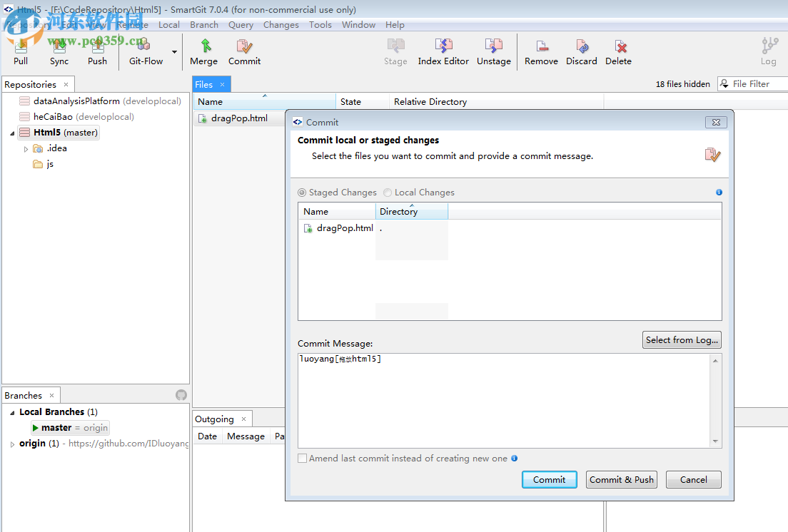Click dataAnalysisPlatform repository icon
Screen dimensions: 788x532
[x=24, y=101]
